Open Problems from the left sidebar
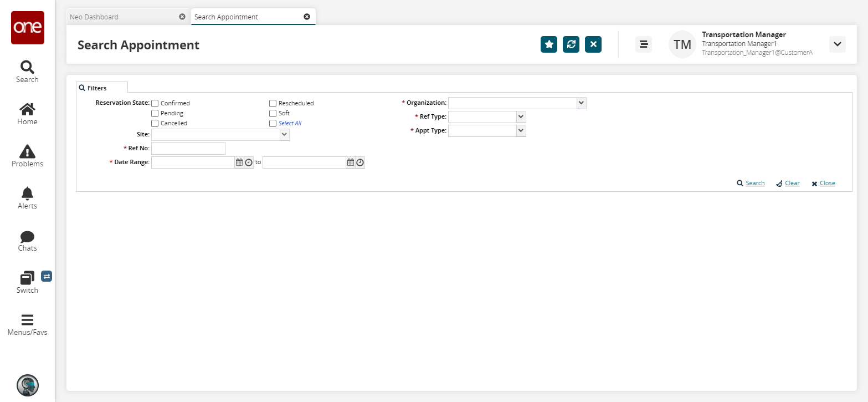The height and width of the screenshot is (402, 868). pos(27,156)
